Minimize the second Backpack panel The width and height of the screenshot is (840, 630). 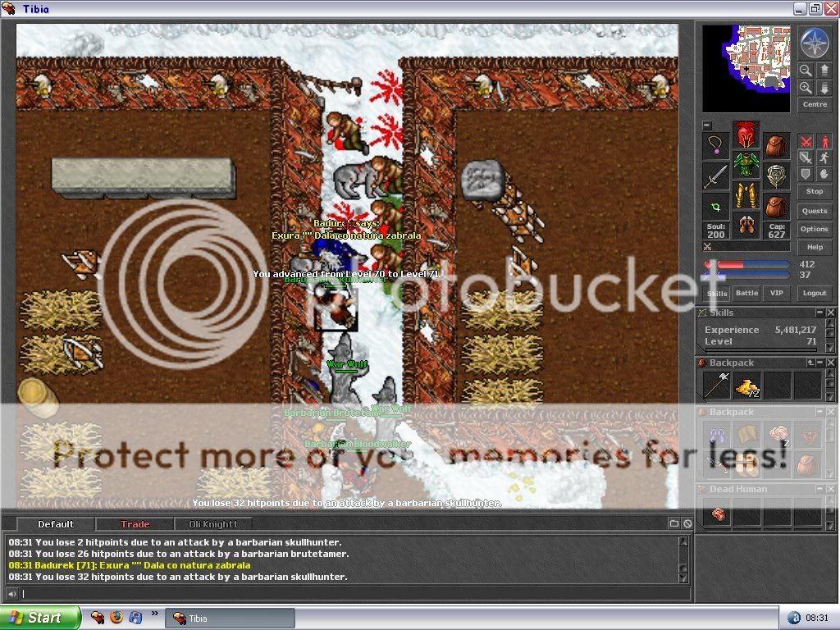pyautogui.click(x=819, y=412)
